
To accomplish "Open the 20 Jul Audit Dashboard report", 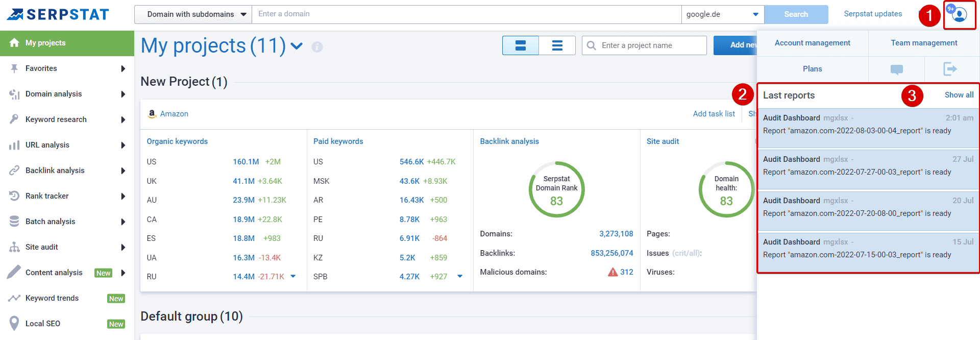I will pyautogui.click(x=868, y=210).
